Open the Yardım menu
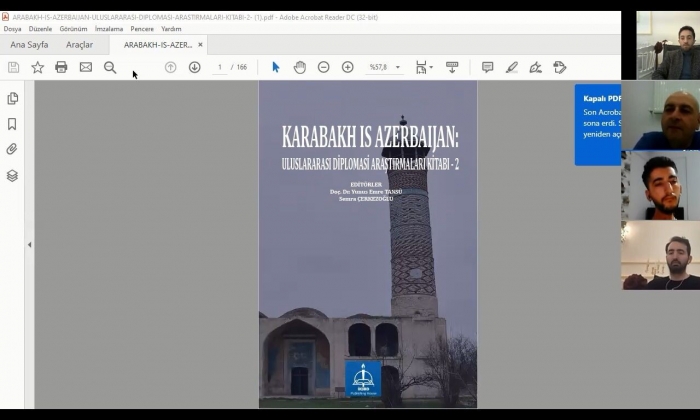This screenshot has width=700, height=420. [x=171, y=29]
